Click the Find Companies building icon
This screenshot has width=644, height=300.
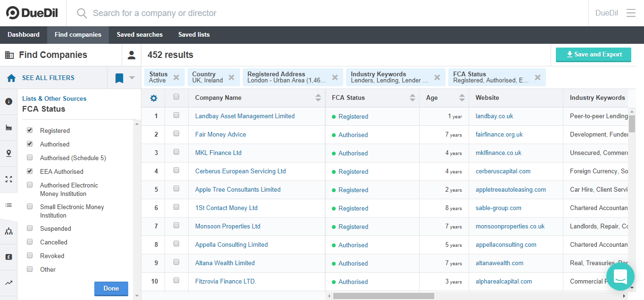click(x=9, y=55)
